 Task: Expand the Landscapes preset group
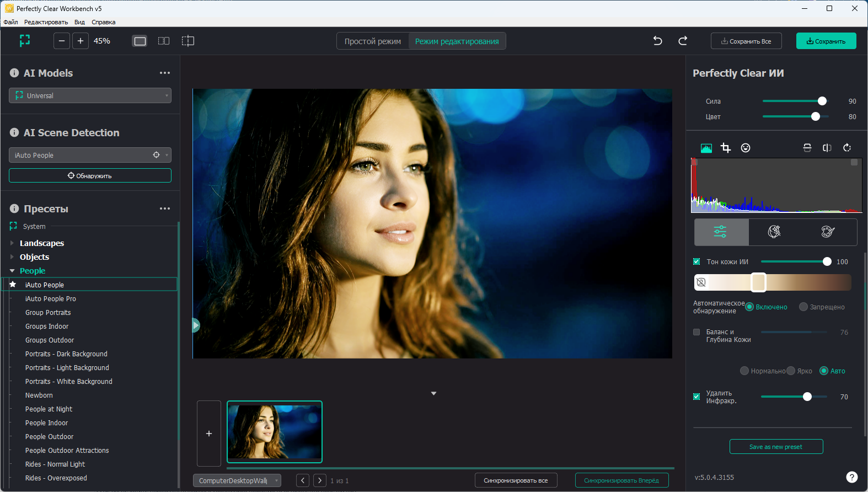[12, 243]
